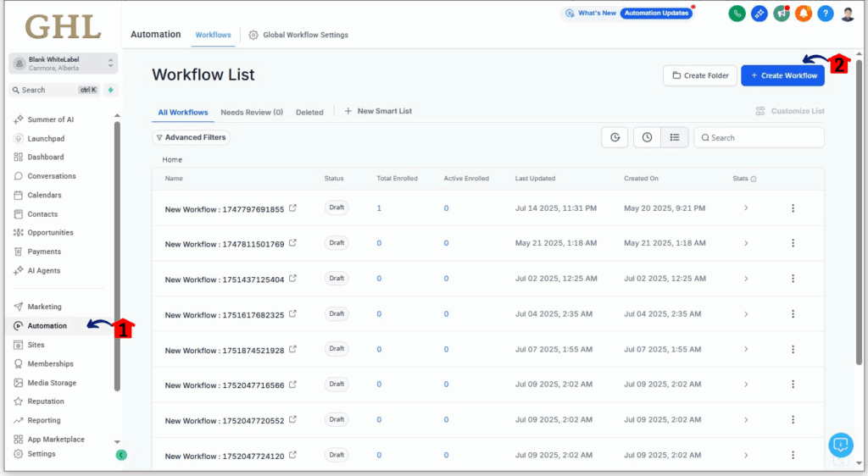This screenshot has height=476, width=868.
Task: Open external link for workflow 1747797691855
Action: [292, 208]
